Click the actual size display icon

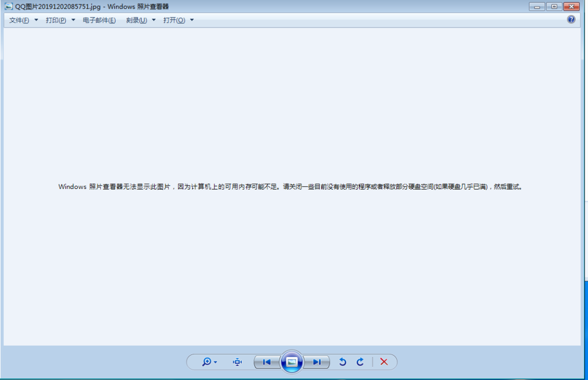click(237, 361)
